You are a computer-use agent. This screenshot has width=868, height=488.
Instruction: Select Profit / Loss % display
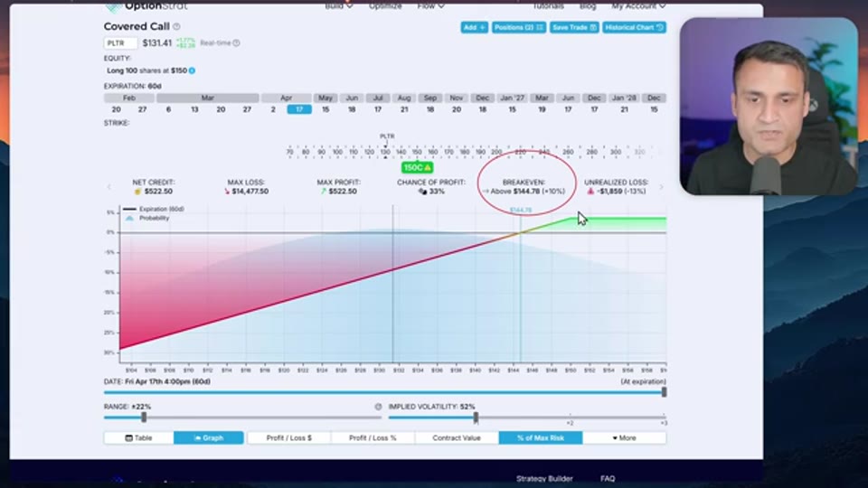pyautogui.click(x=373, y=437)
